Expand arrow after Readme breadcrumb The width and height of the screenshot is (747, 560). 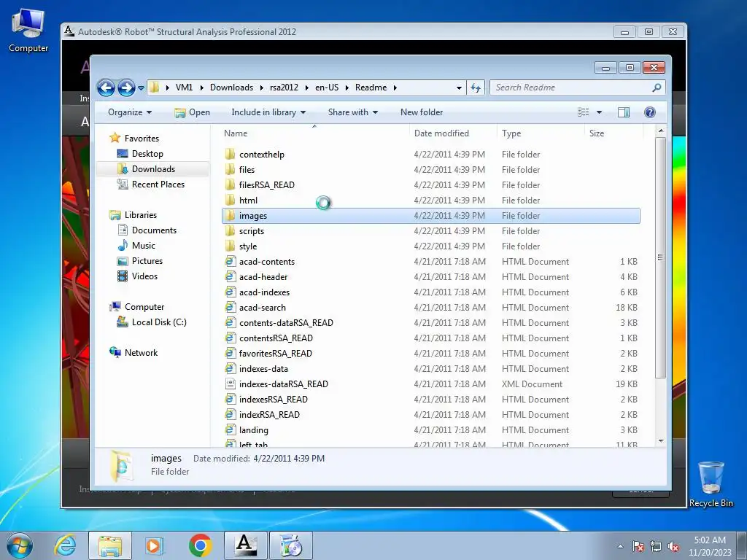click(x=395, y=87)
